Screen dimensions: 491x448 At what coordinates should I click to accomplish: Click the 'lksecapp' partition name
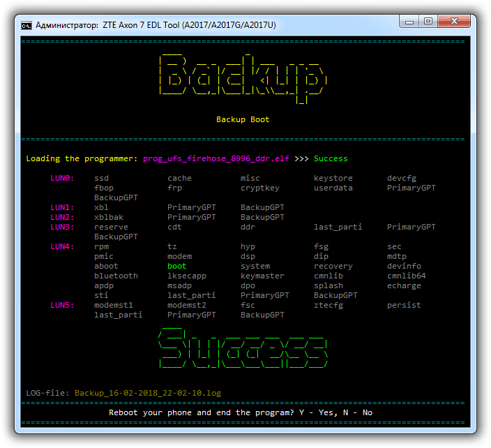coord(187,276)
